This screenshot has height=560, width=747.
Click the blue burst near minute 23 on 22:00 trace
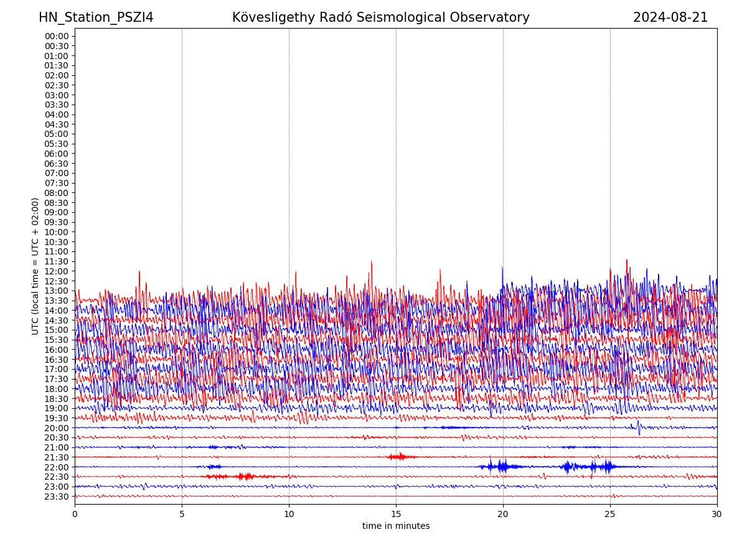tap(567, 466)
